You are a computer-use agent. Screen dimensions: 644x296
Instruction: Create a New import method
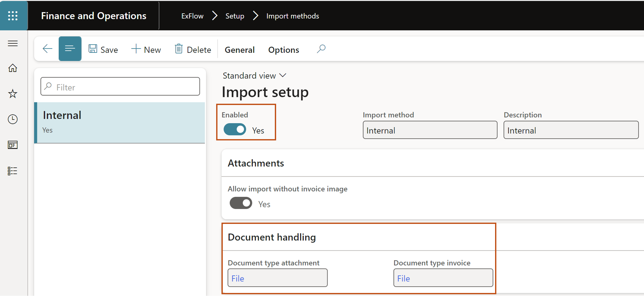click(146, 49)
